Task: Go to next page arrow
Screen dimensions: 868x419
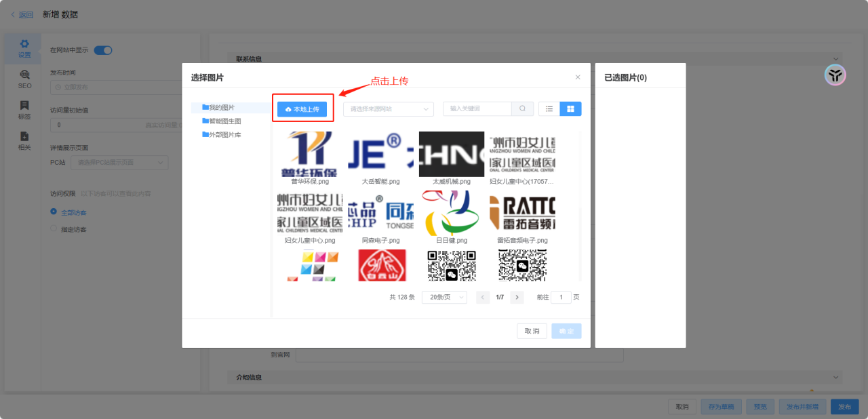Action: [x=517, y=297]
